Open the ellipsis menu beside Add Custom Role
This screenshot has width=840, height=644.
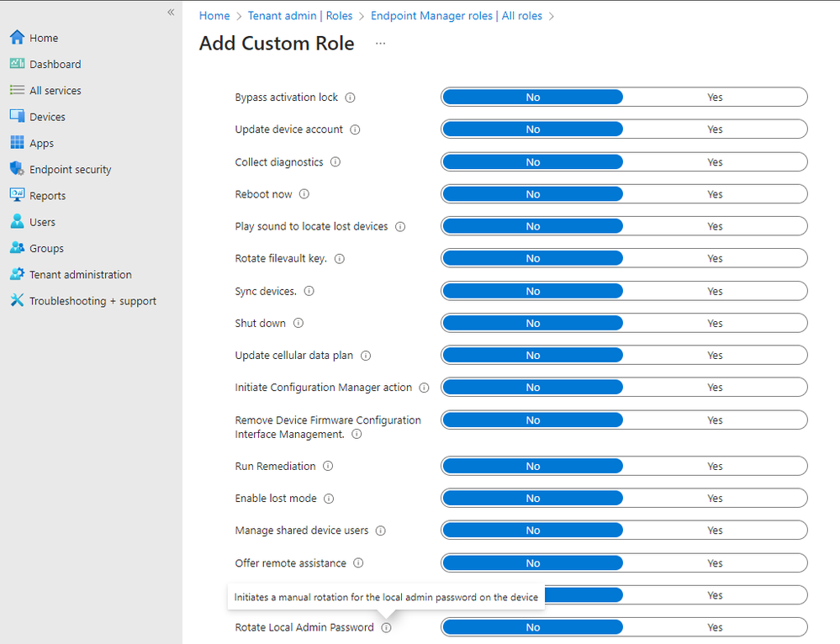[x=380, y=44]
